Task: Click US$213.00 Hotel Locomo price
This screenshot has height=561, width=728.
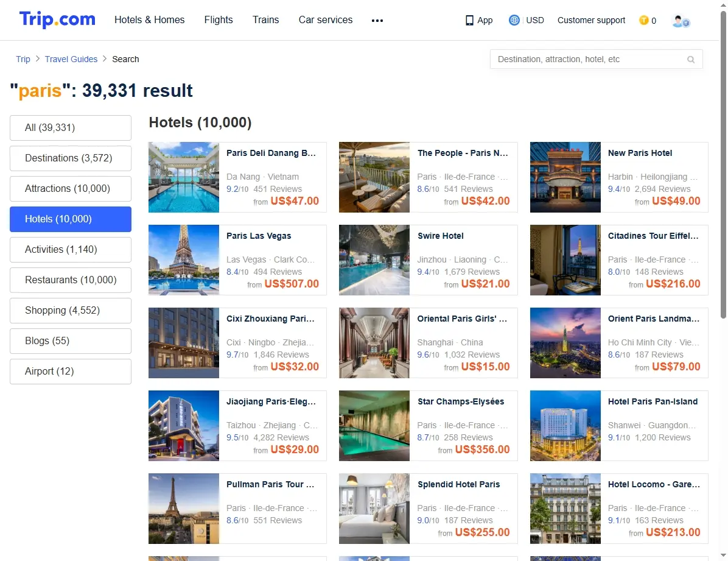Action: click(x=673, y=532)
